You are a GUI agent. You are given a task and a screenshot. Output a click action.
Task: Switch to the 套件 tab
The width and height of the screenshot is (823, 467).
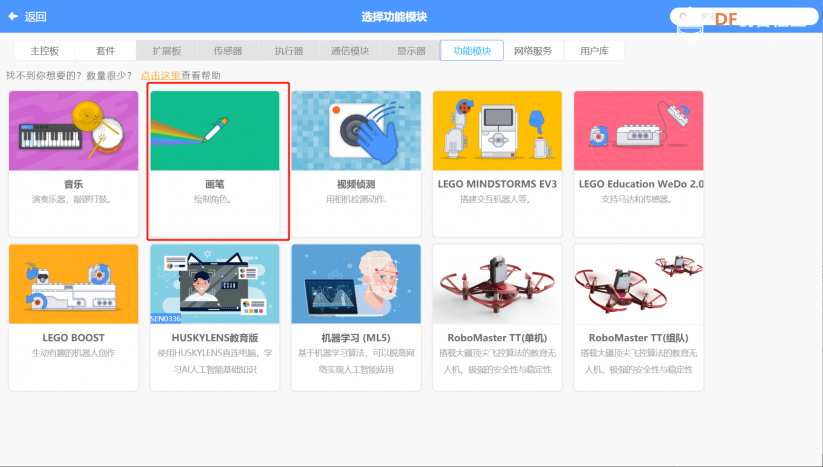click(105, 51)
